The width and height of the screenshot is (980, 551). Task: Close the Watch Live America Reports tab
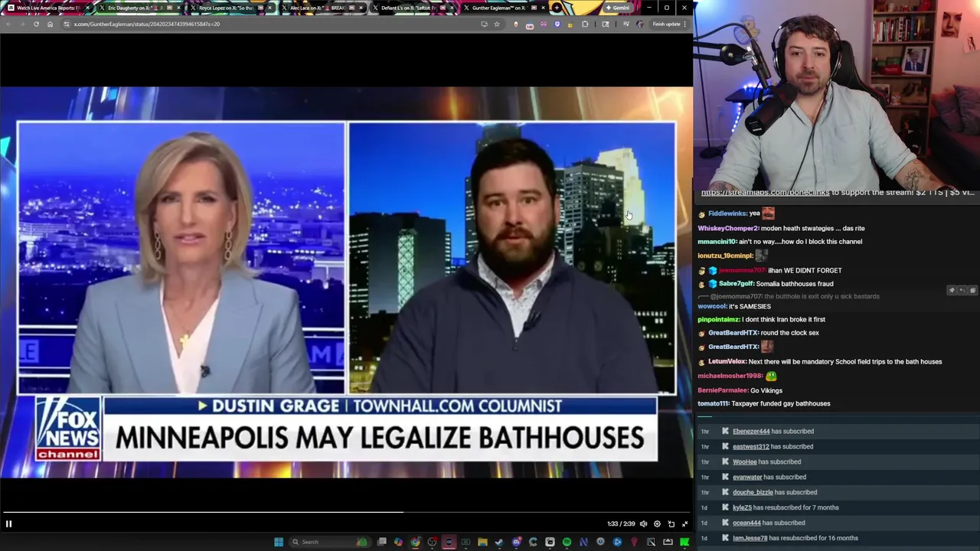coord(87,8)
